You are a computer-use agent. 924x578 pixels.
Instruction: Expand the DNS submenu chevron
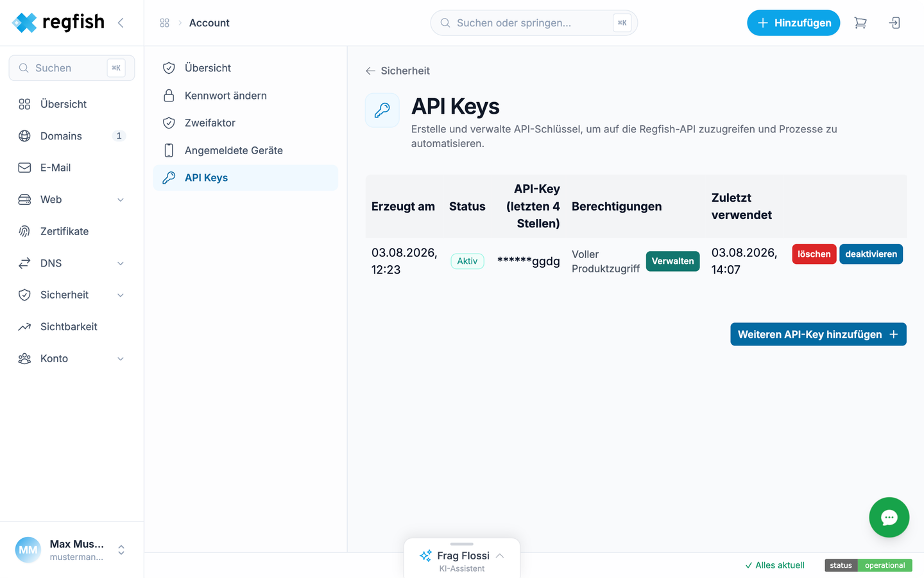click(x=121, y=263)
